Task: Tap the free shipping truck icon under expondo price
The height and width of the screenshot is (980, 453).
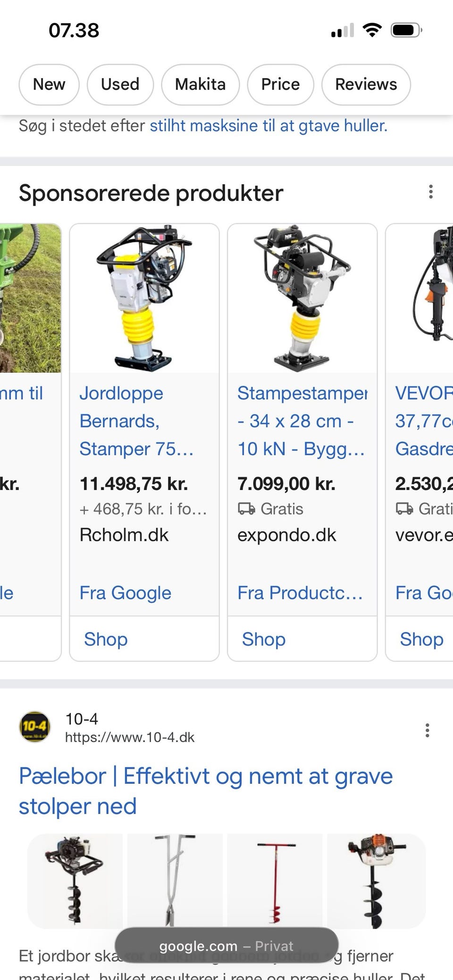Action: 246,509
